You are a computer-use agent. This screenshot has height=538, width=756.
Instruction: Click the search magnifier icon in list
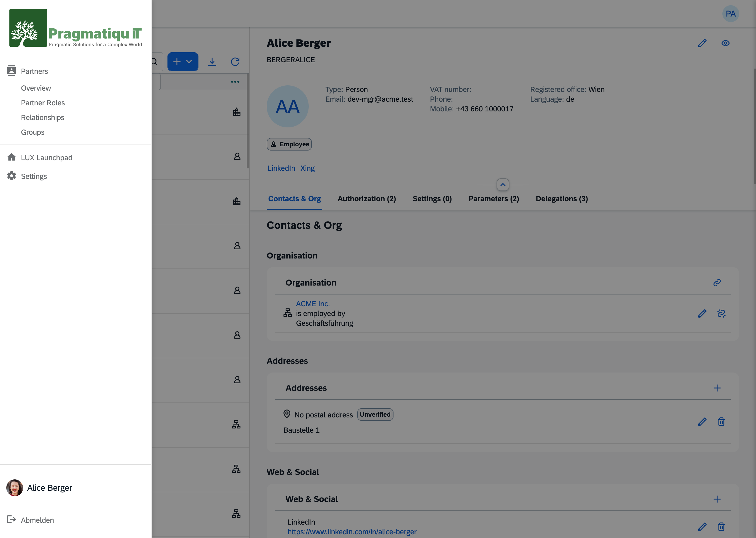155,62
